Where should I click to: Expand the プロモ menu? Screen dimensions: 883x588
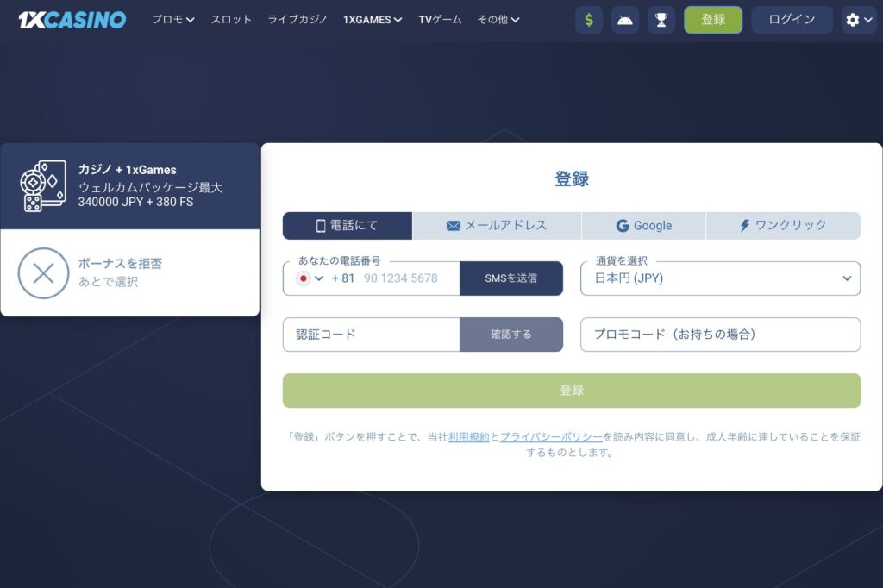(x=173, y=20)
